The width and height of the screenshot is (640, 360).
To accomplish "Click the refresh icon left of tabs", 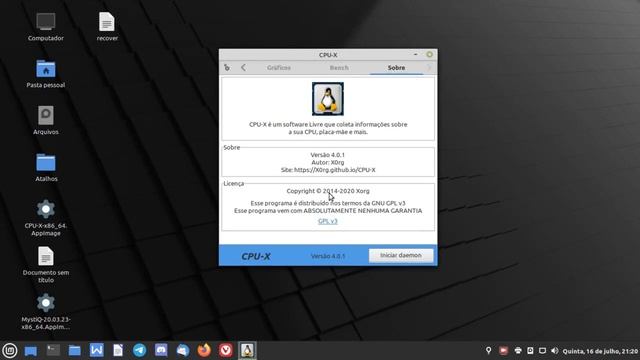I will (x=227, y=68).
